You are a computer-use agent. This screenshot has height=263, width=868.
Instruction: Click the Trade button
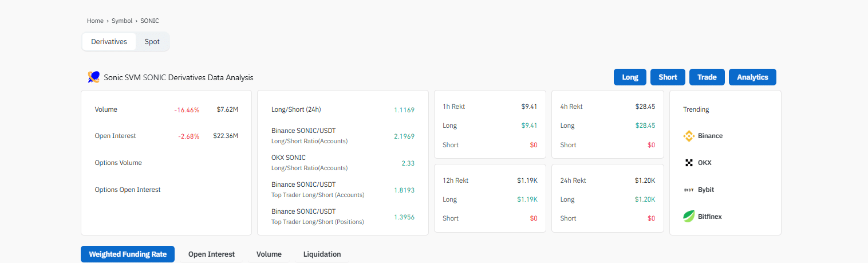pos(707,77)
